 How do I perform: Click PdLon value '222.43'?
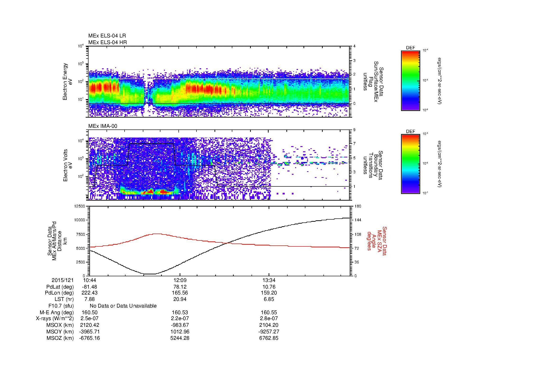click(x=89, y=293)
